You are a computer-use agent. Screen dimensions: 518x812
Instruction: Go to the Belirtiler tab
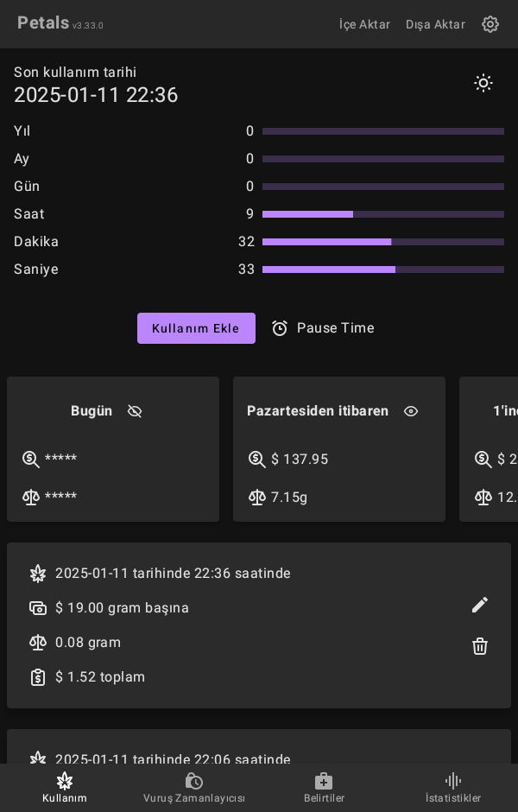click(x=324, y=788)
